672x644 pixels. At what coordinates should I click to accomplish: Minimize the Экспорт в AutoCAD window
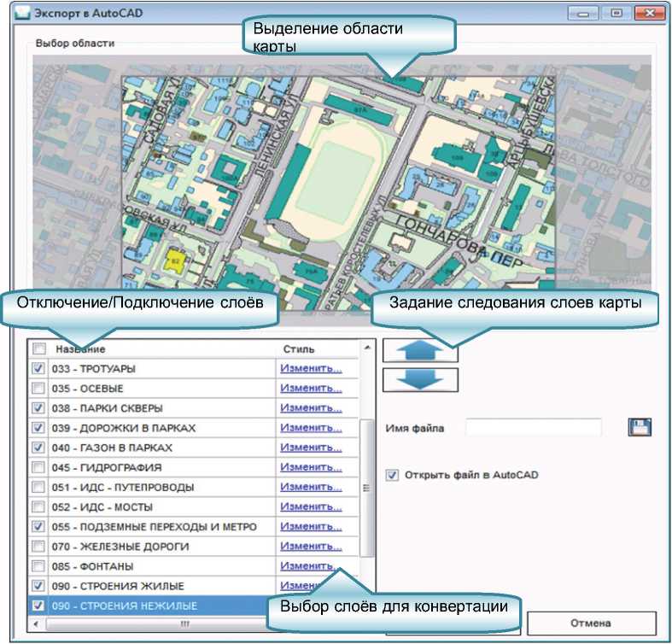coord(583,14)
